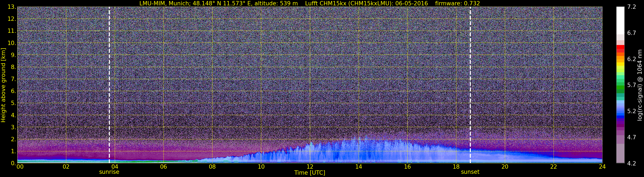Click the time axis tick '20'
Image resolution: width=644 pixels, height=177 pixels.
(505, 167)
